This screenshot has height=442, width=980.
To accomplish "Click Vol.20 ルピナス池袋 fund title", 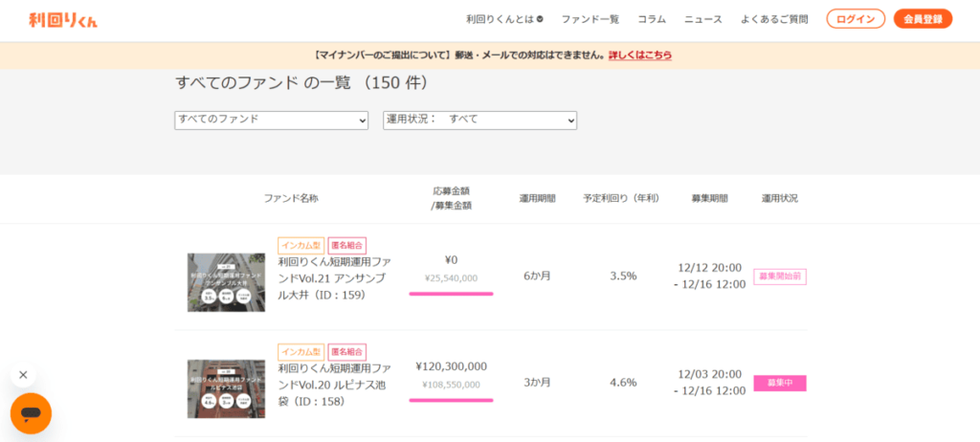I will pos(334,384).
